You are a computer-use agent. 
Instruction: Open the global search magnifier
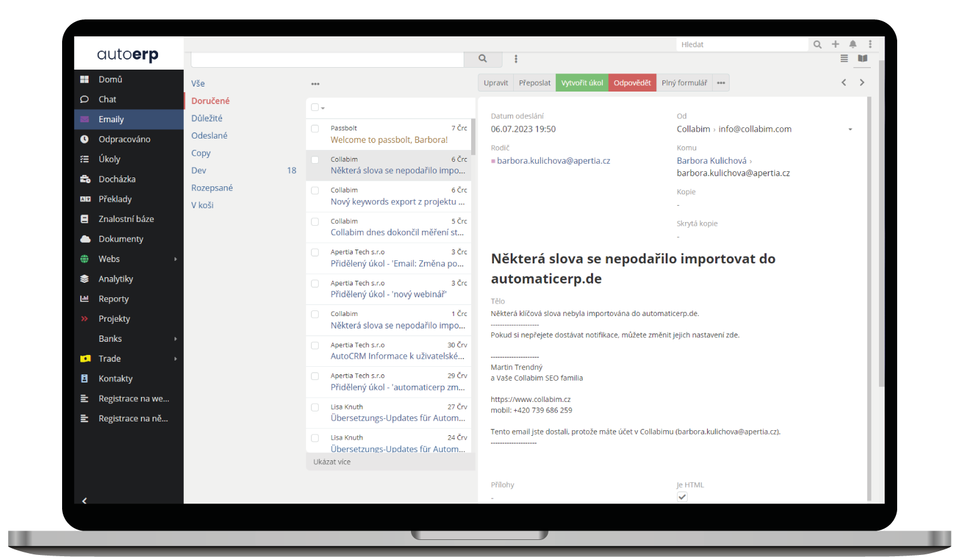point(817,44)
